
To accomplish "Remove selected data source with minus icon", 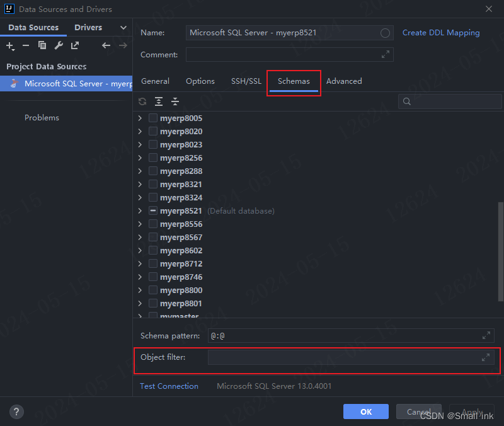I will (26, 45).
